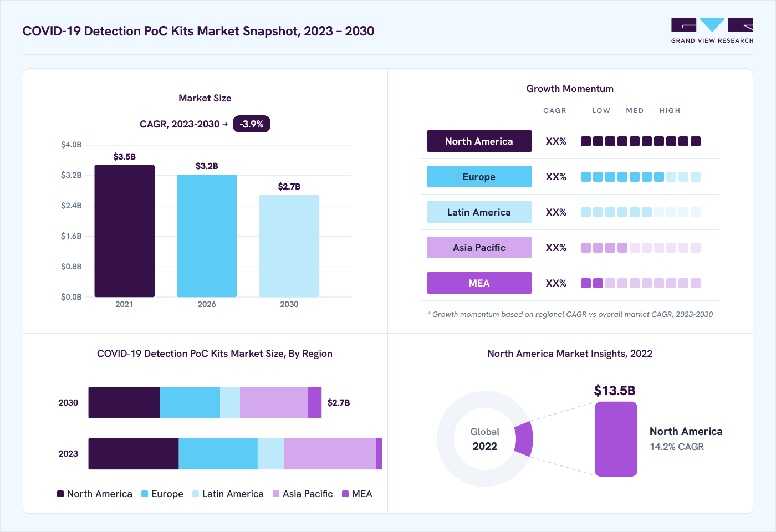Select the "$3.5B" label above the 2021 bar
Image resolution: width=776 pixels, height=532 pixels.
pos(125,157)
